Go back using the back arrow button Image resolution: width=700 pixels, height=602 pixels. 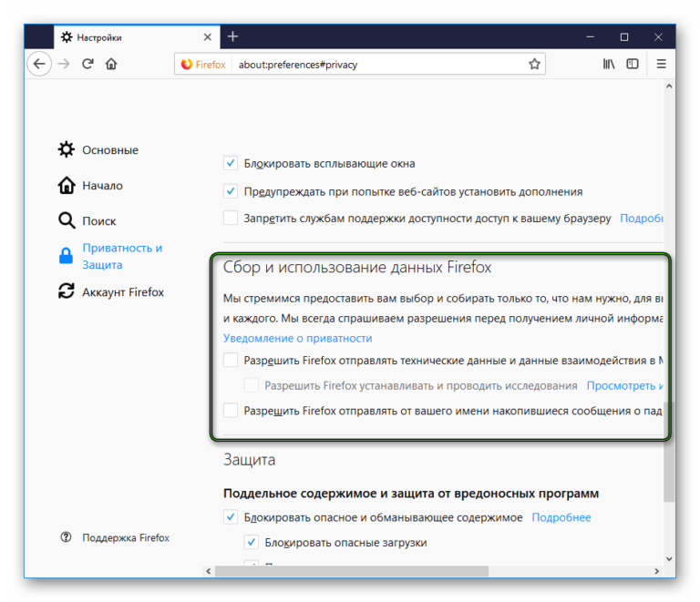(x=39, y=64)
